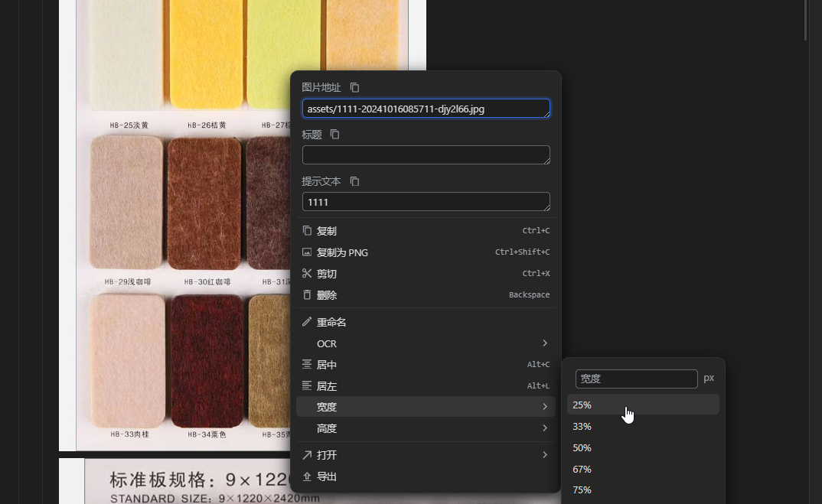Click the 删除 trash can icon
Viewport: 822px width, 504px height.
point(307,295)
